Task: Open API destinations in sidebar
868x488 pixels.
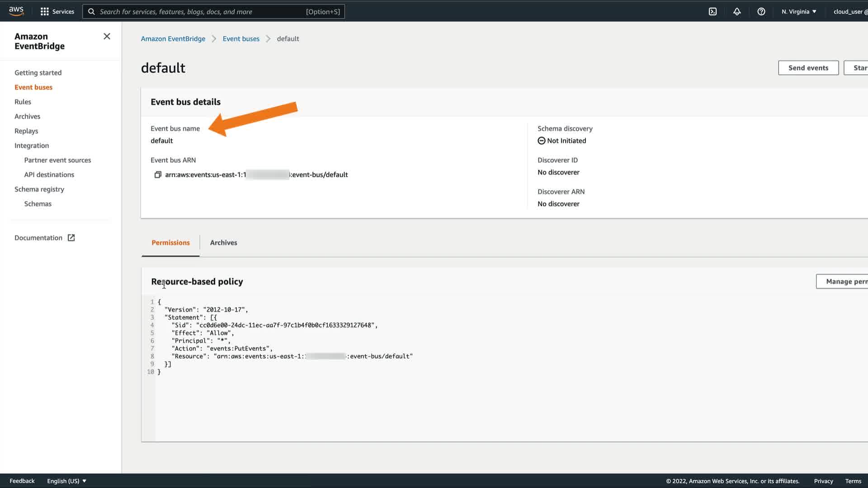Action: point(49,175)
